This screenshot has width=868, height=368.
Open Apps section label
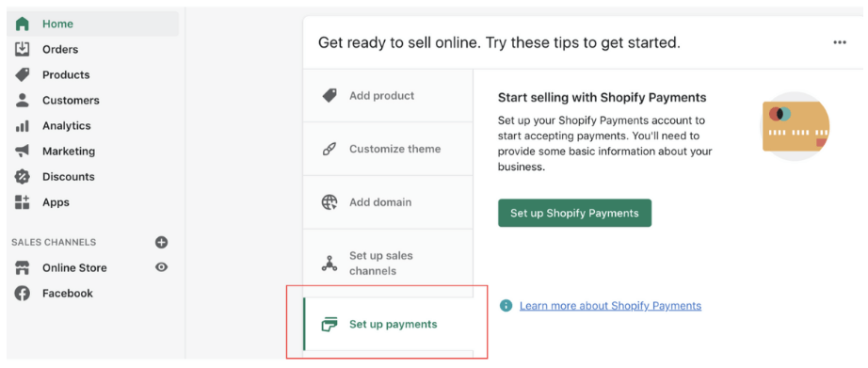(x=56, y=202)
